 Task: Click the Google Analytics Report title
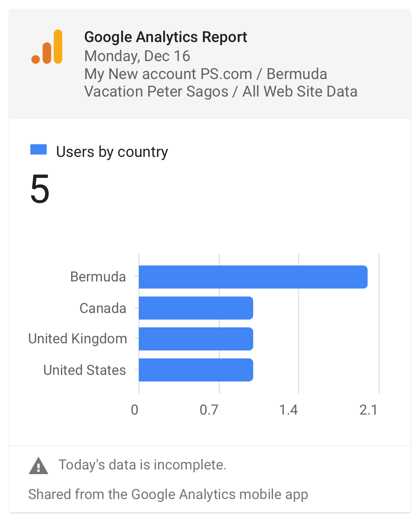click(166, 37)
